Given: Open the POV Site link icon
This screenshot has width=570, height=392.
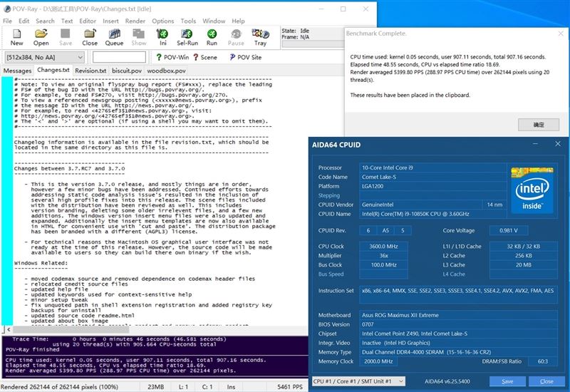Looking at the screenshot, I should [245, 57].
